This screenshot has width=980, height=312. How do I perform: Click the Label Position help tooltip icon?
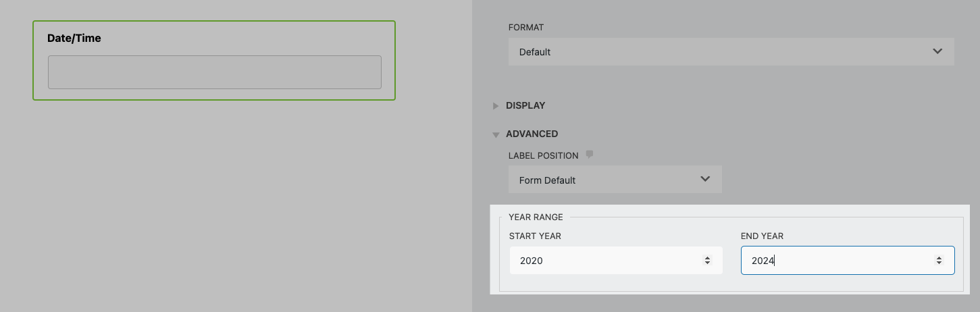tap(590, 155)
